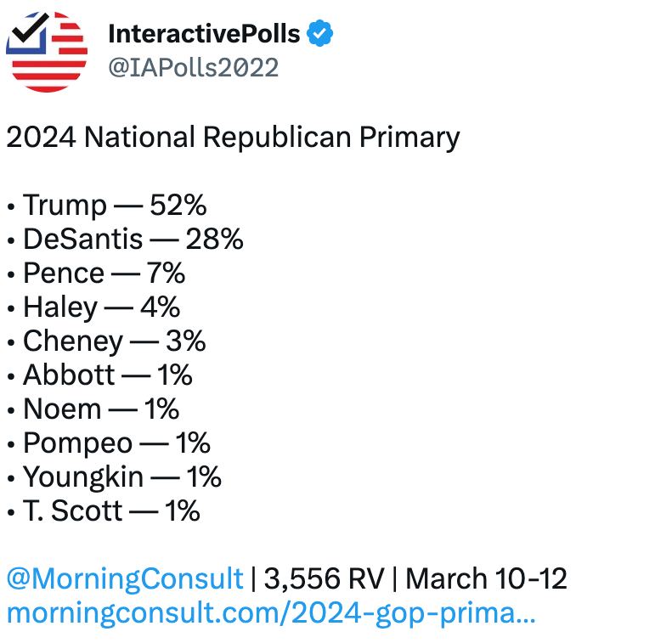Screen dimensions: 672x643
Task: Open the InteractivePolls display name
Action: 204,33
